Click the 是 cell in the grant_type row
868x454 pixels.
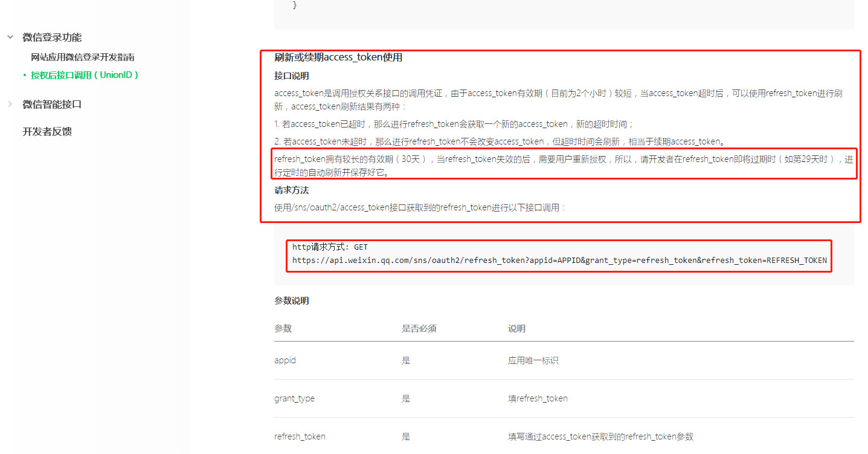[406, 398]
